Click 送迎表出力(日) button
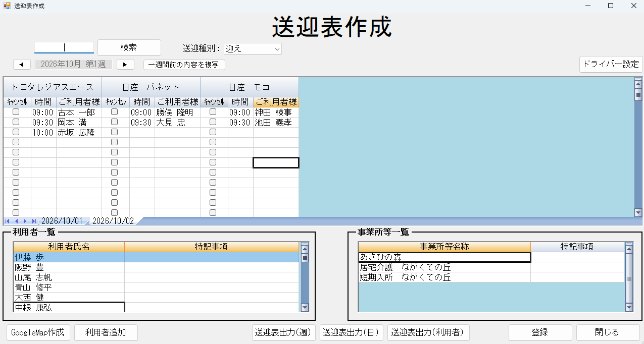Image resolution: width=644 pixels, height=344 pixels. 352,332
